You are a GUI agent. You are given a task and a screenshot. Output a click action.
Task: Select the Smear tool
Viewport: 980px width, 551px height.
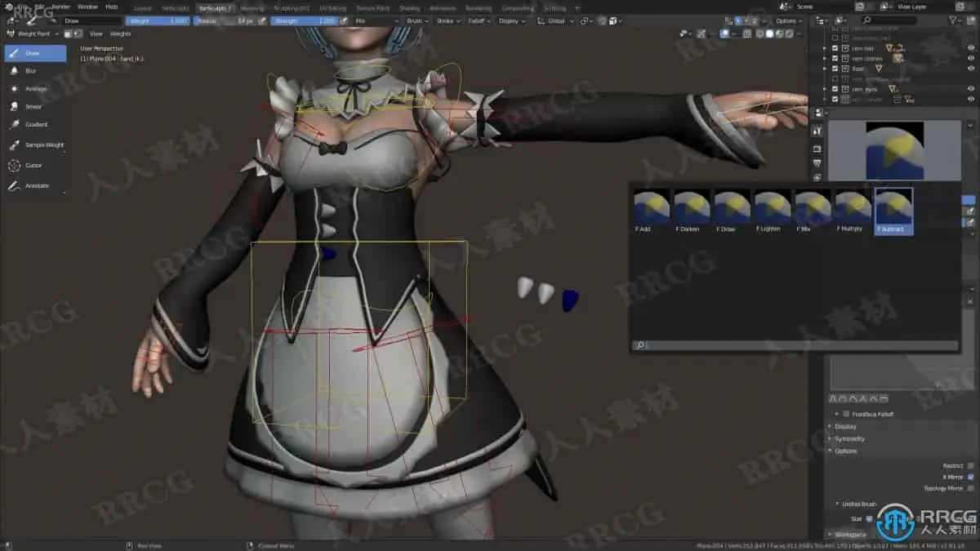35,107
